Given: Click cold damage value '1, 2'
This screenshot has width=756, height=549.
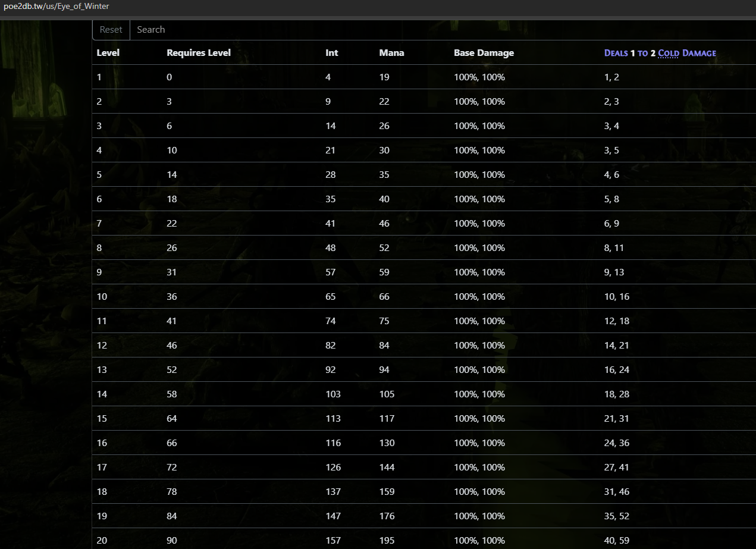Looking at the screenshot, I should (x=611, y=77).
